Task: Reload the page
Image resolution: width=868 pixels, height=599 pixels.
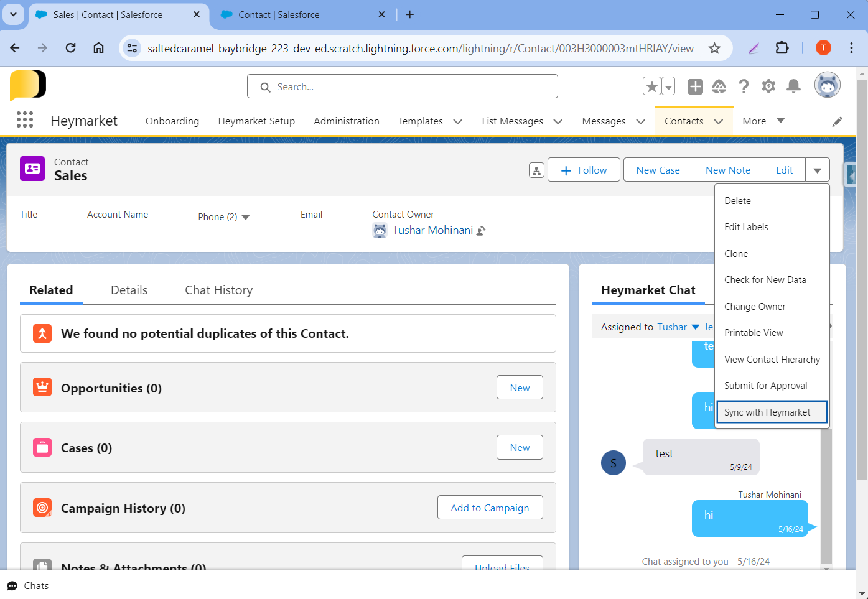Action: coord(70,48)
